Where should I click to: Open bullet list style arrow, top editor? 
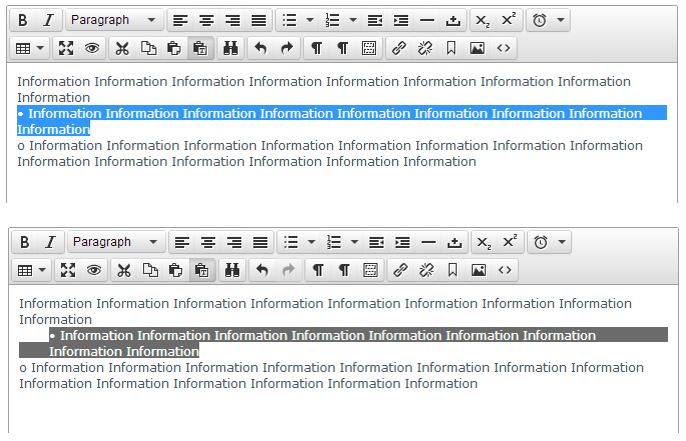[310, 20]
